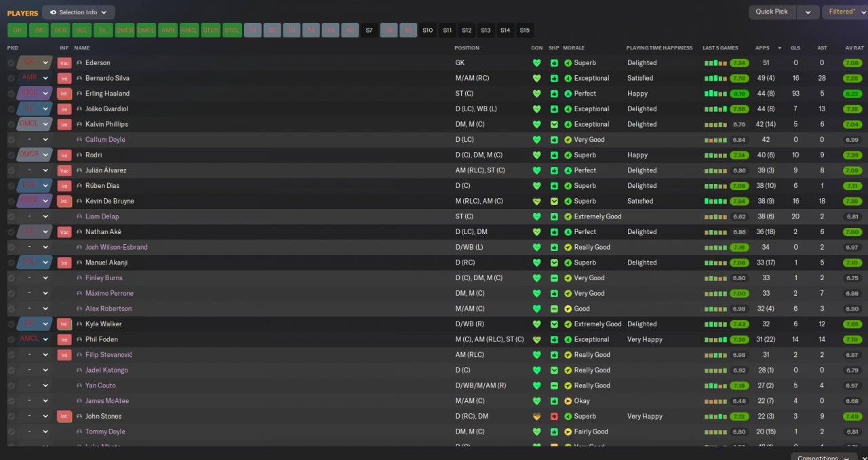Click Kyle Walker's last 5 games form bars
Screen dimensions: 868x460
click(715, 324)
